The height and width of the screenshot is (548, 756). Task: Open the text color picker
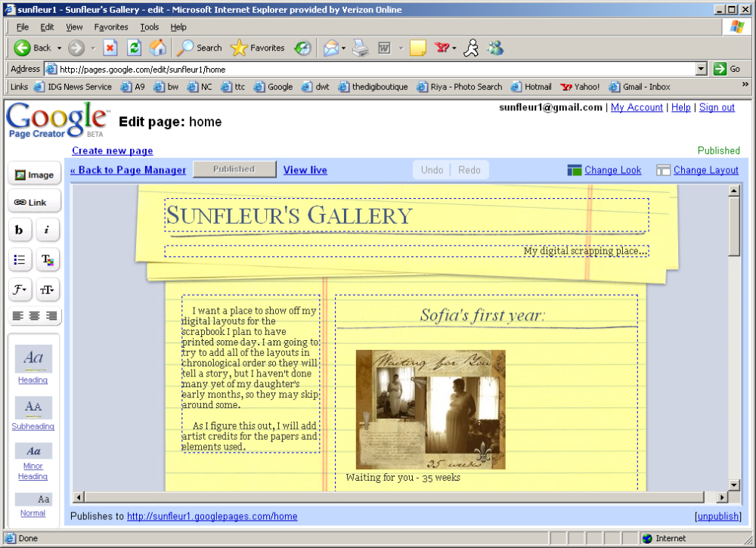(47, 260)
